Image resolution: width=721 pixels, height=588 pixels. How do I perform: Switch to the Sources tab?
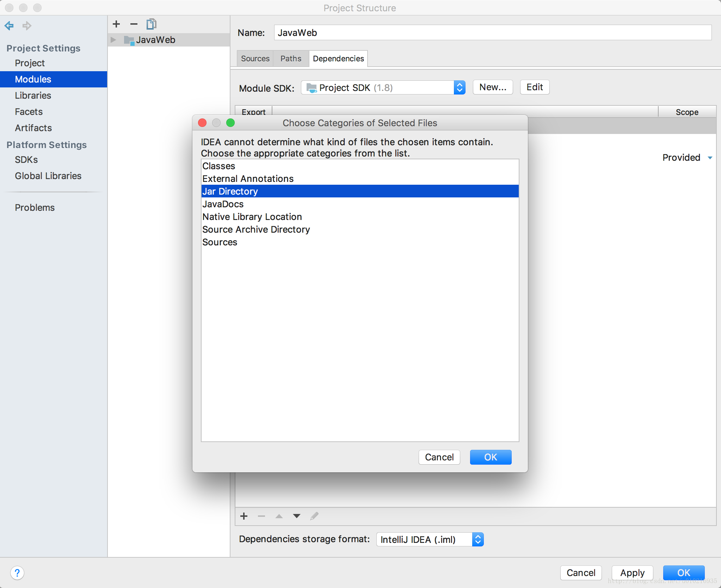pos(255,59)
